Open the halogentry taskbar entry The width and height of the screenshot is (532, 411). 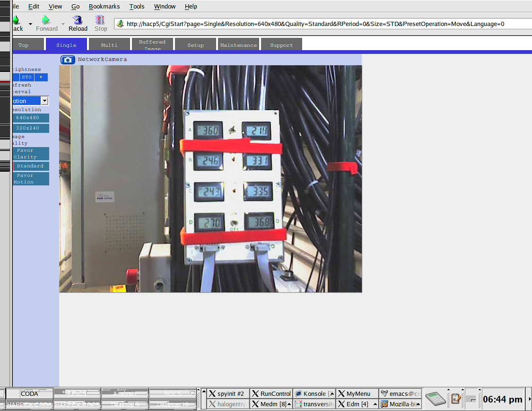click(228, 404)
